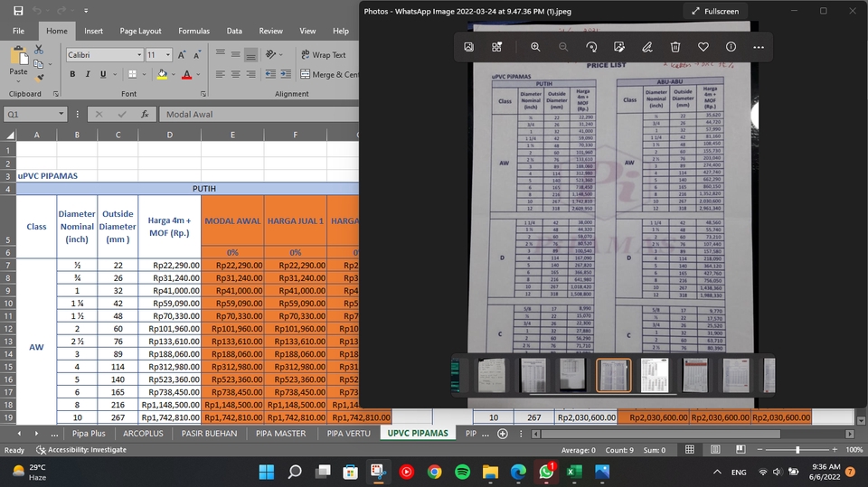Rotate the photo in Photos app
The height and width of the screenshot is (487, 868).
tap(591, 47)
